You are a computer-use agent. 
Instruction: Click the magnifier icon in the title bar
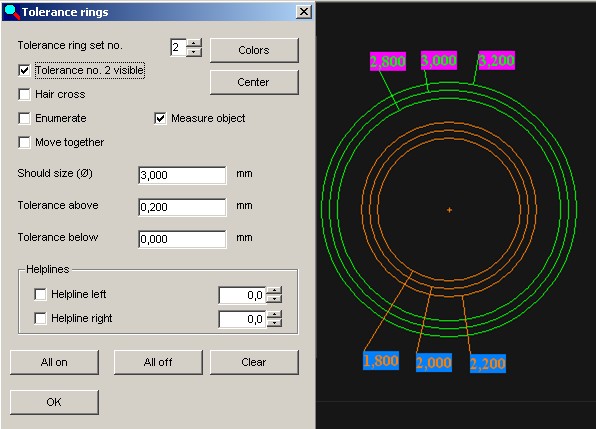pyautogui.click(x=11, y=12)
